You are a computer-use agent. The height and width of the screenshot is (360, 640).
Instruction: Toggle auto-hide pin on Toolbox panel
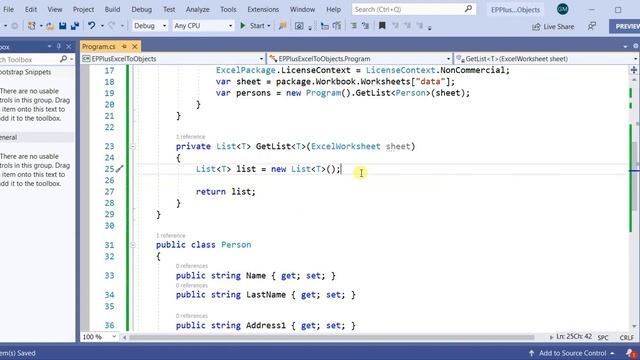pyautogui.click(x=59, y=47)
